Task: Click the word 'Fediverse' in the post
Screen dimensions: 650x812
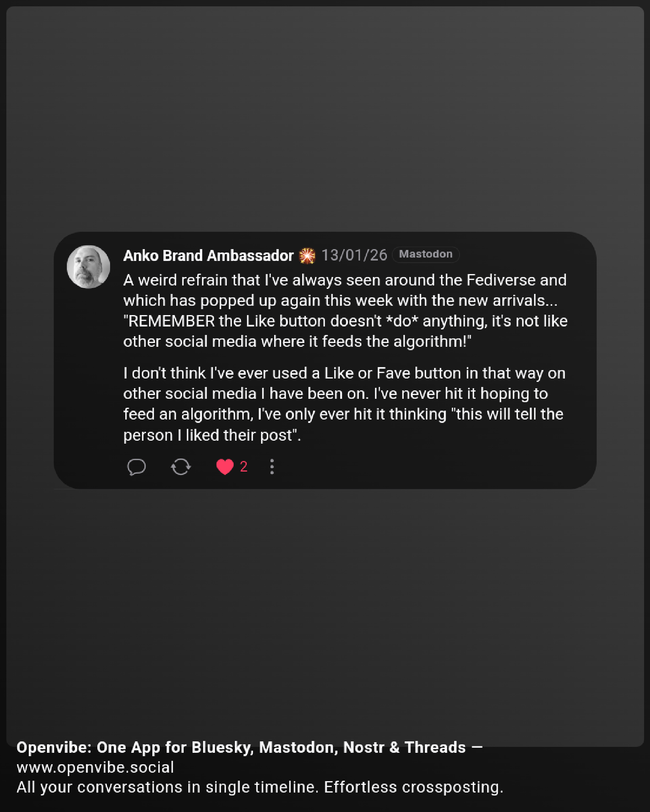Action: point(501,280)
